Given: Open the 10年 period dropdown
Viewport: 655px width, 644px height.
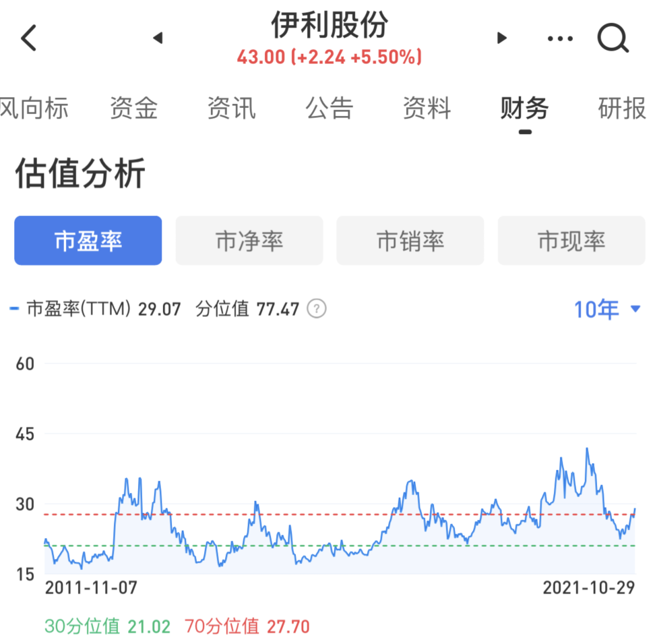Looking at the screenshot, I should click(607, 310).
